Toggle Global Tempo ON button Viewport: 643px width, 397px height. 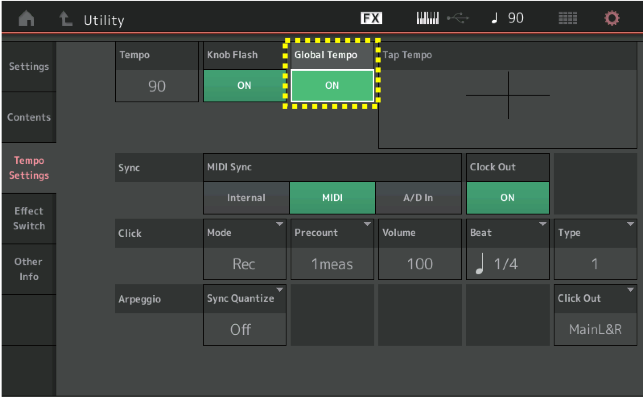tap(332, 85)
